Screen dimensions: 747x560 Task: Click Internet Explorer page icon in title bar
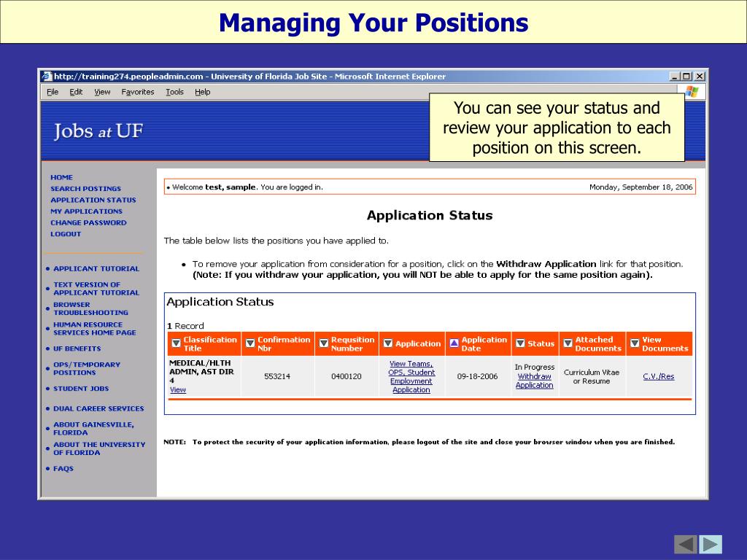click(46, 76)
